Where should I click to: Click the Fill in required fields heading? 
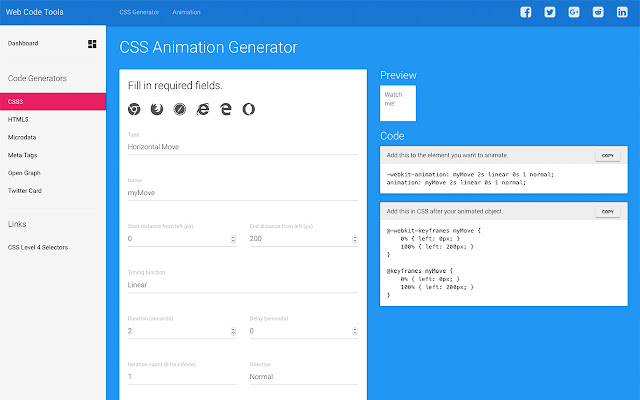(x=175, y=85)
